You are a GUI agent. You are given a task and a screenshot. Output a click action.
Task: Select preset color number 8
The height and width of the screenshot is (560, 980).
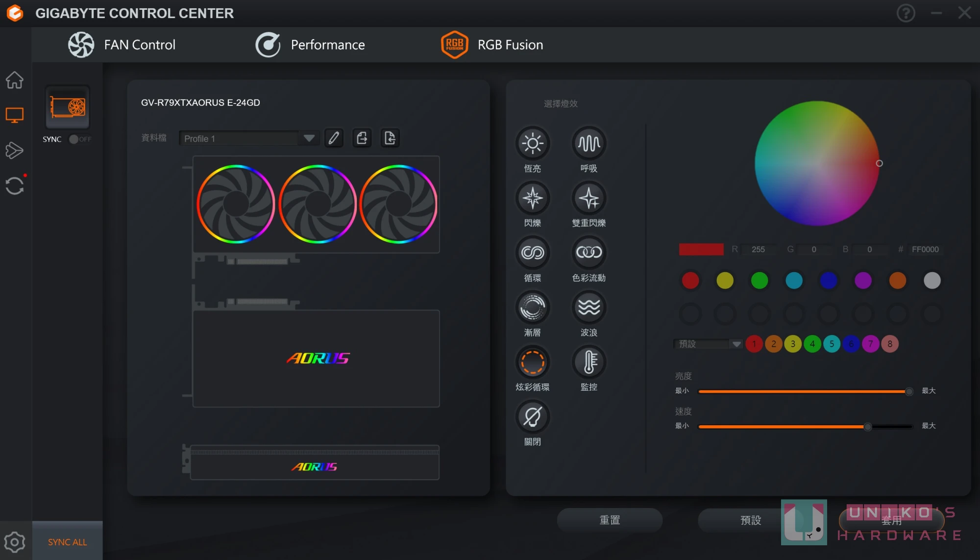click(890, 344)
